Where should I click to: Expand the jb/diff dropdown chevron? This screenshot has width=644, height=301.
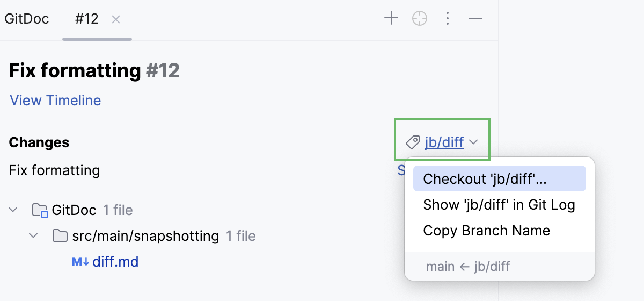coord(473,142)
